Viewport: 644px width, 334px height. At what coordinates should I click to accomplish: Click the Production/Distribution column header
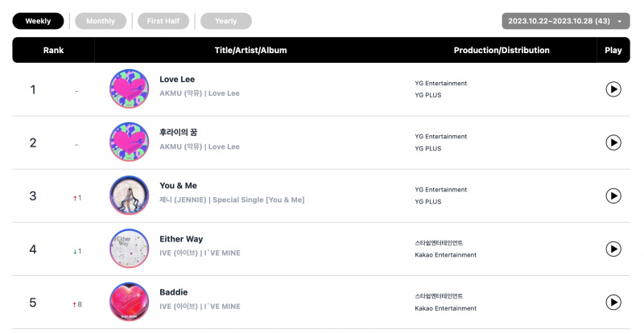[x=502, y=50]
